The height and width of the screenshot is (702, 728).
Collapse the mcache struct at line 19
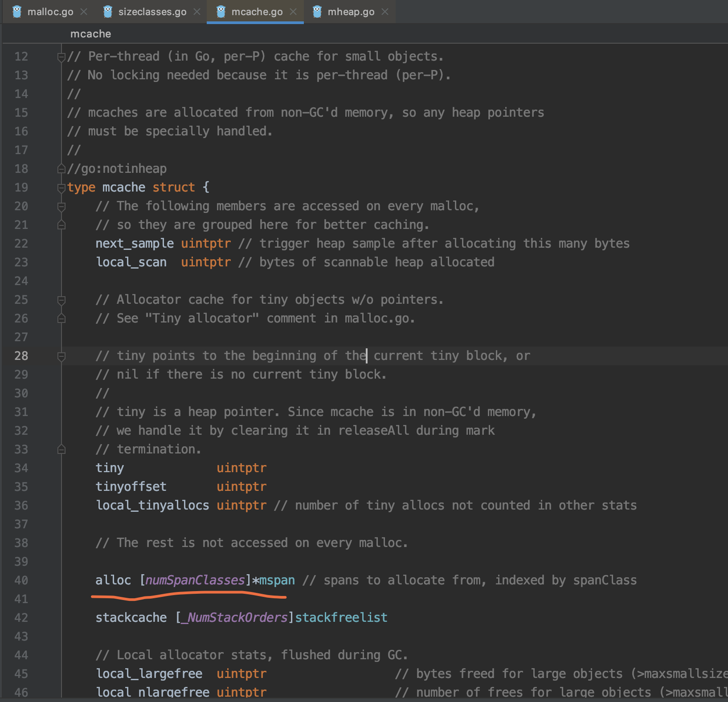pos(61,188)
